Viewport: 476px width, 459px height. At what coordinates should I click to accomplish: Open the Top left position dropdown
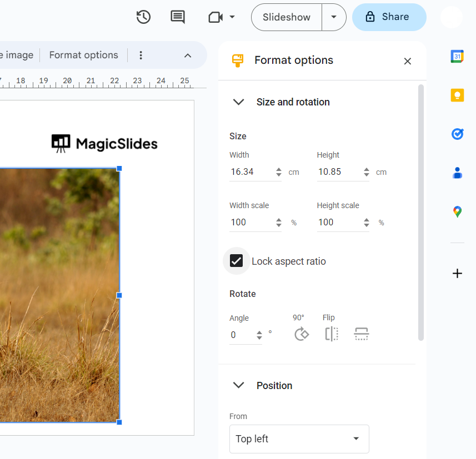pyautogui.click(x=299, y=439)
